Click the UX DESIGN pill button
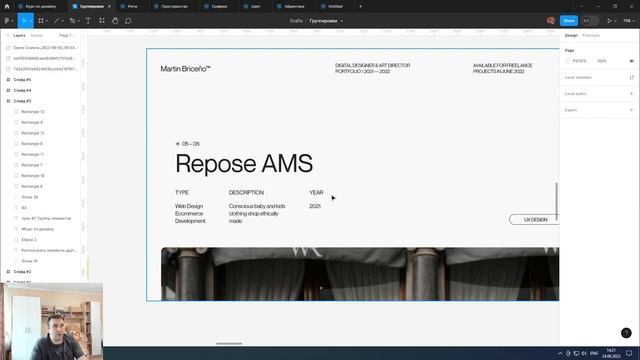 click(x=534, y=220)
